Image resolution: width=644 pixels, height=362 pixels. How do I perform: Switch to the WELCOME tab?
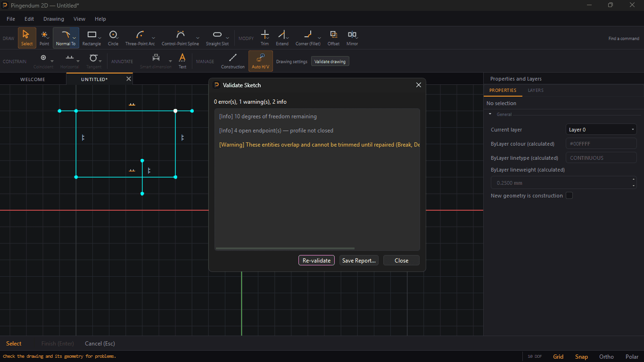(x=33, y=79)
